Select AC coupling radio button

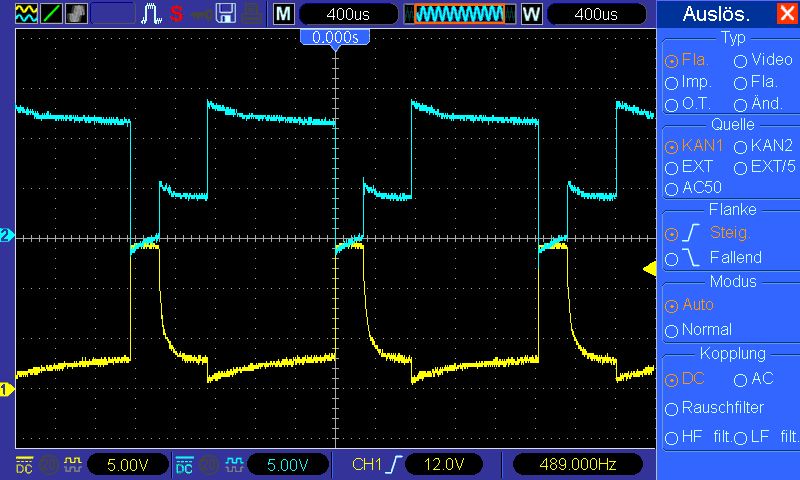[x=741, y=380]
